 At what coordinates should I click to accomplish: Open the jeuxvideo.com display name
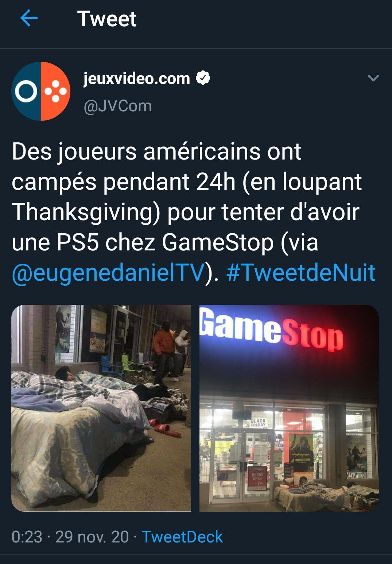[x=137, y=78]
